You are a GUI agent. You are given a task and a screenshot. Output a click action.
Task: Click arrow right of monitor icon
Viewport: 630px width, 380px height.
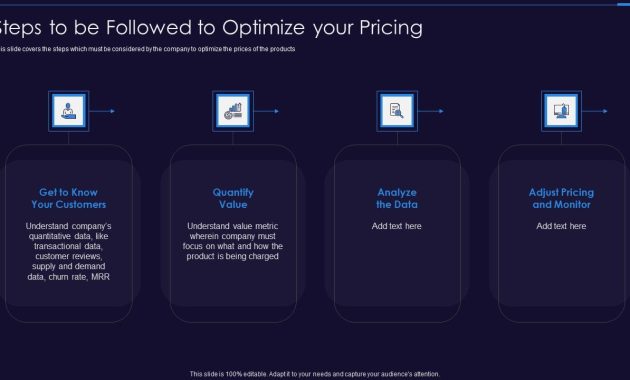pyautogui.click(x=595, y=111)
